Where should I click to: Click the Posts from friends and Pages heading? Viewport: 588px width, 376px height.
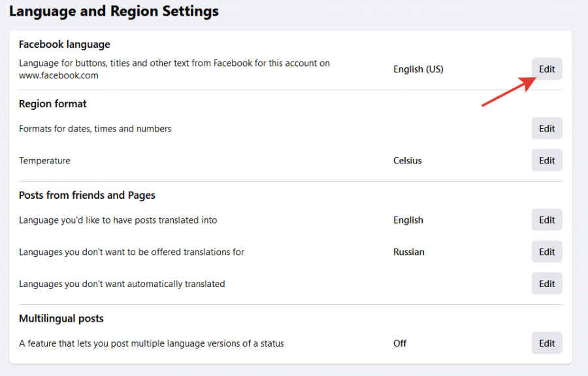pyautogui.click(x=87, y=195)
